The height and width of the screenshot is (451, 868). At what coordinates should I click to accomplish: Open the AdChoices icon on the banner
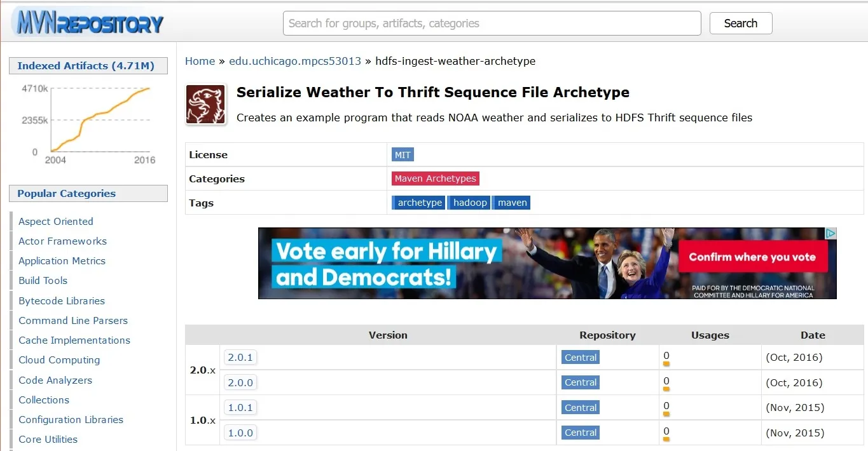pos(830,233)
